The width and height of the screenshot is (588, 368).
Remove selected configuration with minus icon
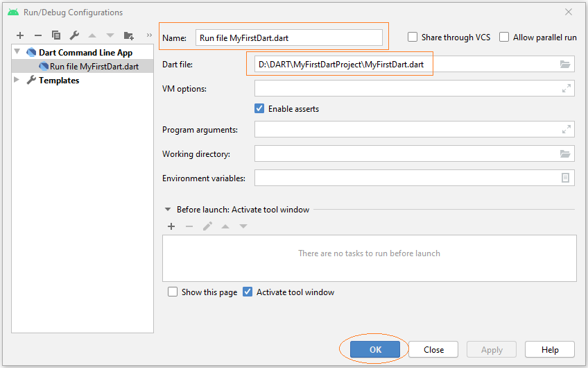click(38, 35)
